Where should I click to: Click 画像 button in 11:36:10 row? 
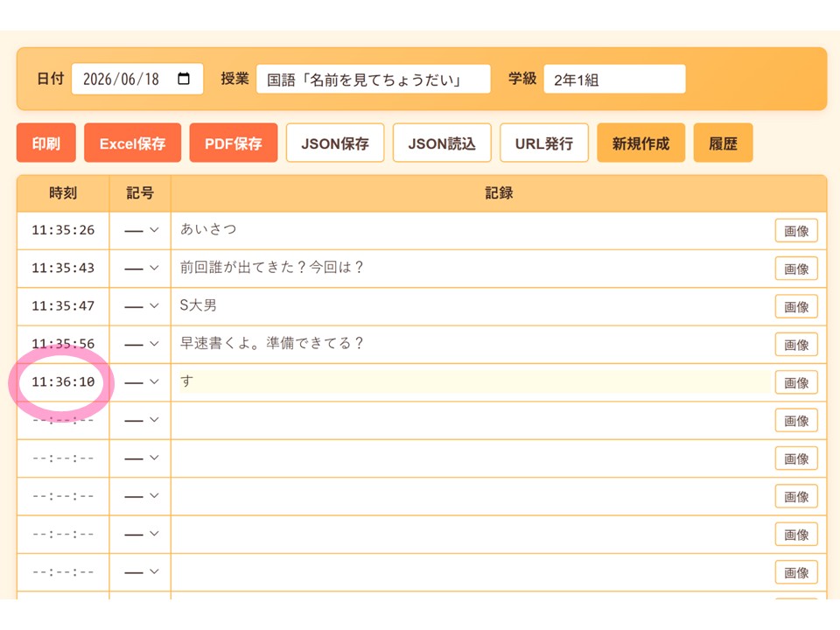click(796, 383)
